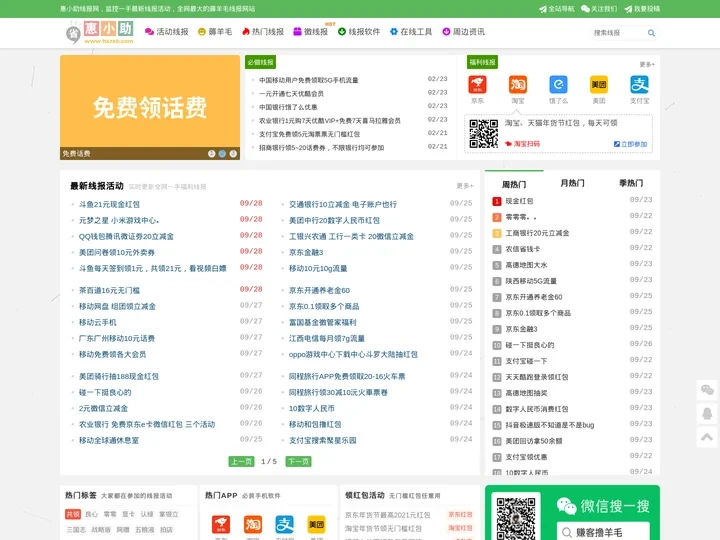Select the first carousel dot on banner
720x540 pixels.
coord(211,154)
